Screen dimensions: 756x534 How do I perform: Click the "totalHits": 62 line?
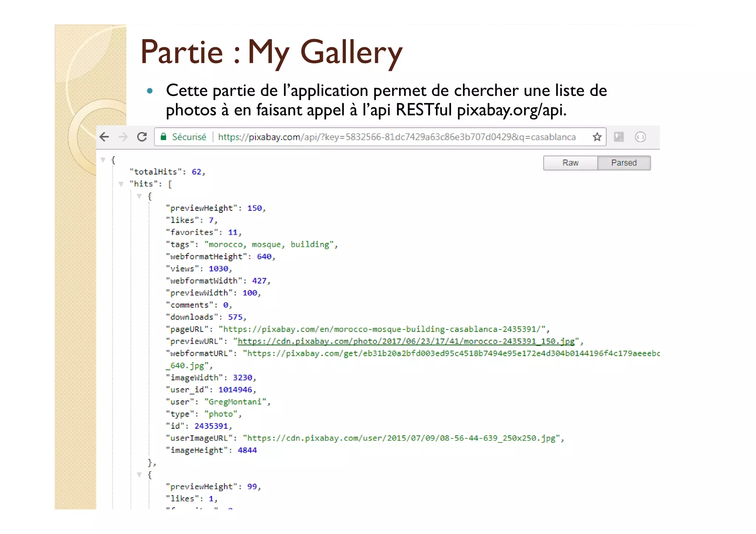pyautogui.click(x=167, y=172)
